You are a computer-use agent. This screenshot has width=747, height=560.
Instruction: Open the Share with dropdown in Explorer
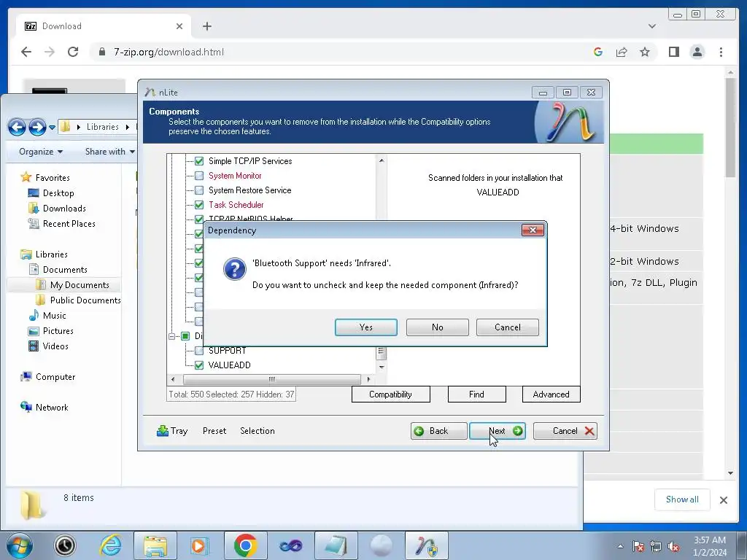coord(110,152)
